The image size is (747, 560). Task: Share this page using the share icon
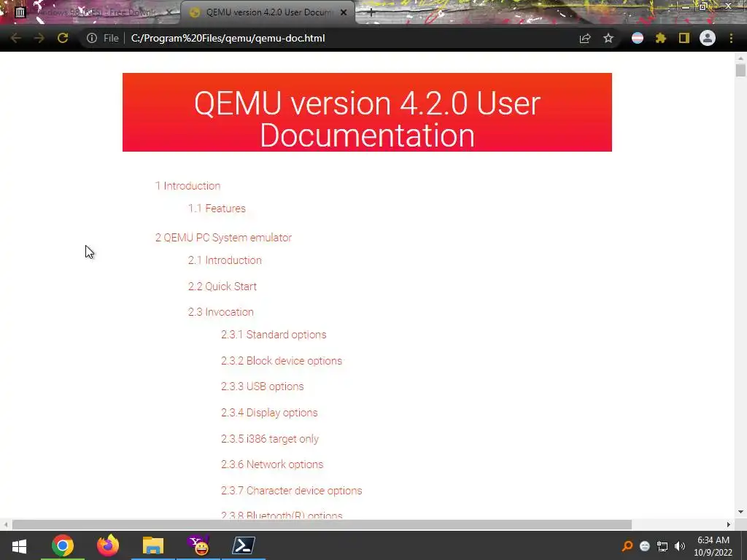click(585, 38)
